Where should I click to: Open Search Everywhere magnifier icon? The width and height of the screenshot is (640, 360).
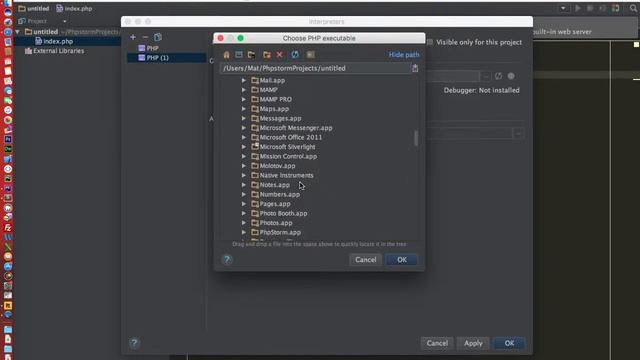pyautogui.click(x=633, y=8)
